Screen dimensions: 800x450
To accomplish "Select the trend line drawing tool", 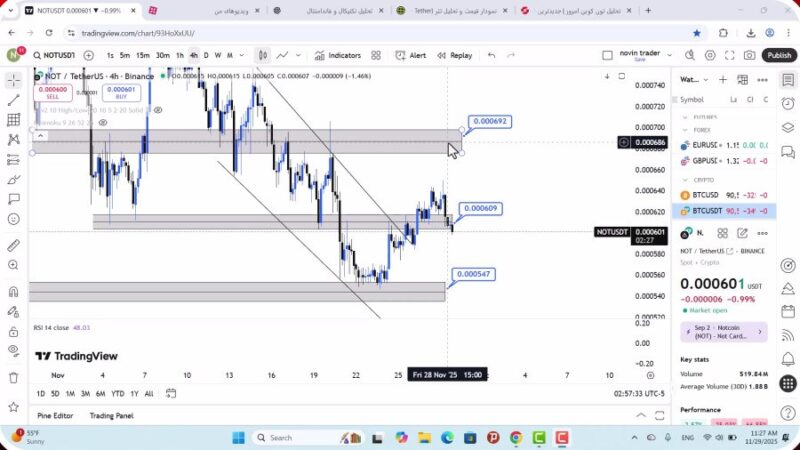I will [13, 100].
